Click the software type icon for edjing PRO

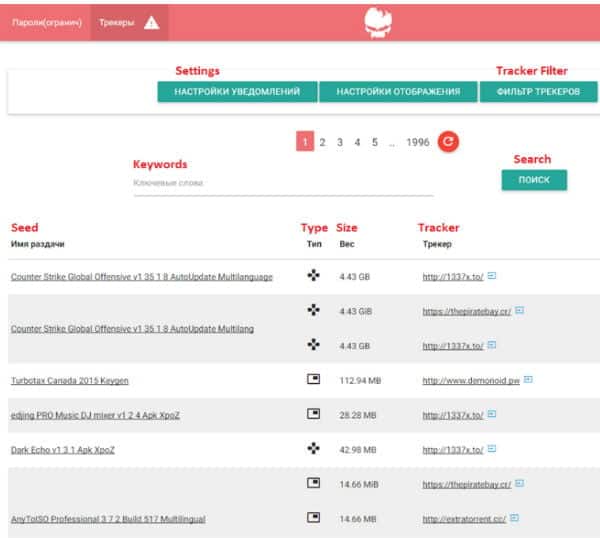[x=314, y=414]
